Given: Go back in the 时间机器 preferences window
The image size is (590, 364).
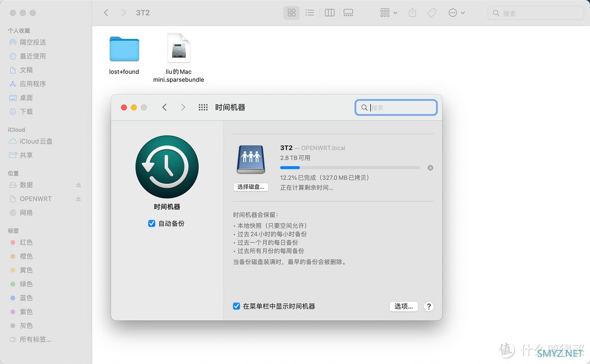Looking at the screenshot, I should point(164,108).
